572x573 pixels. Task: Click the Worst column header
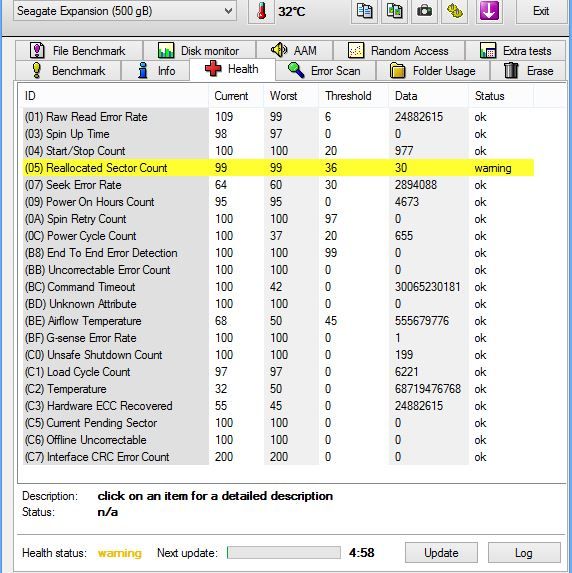[x=291, y=96]
